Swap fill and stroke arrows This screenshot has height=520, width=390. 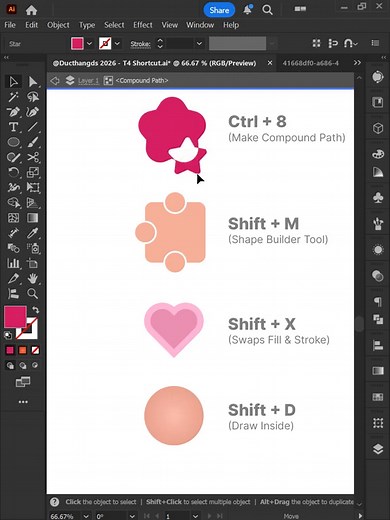35,310
